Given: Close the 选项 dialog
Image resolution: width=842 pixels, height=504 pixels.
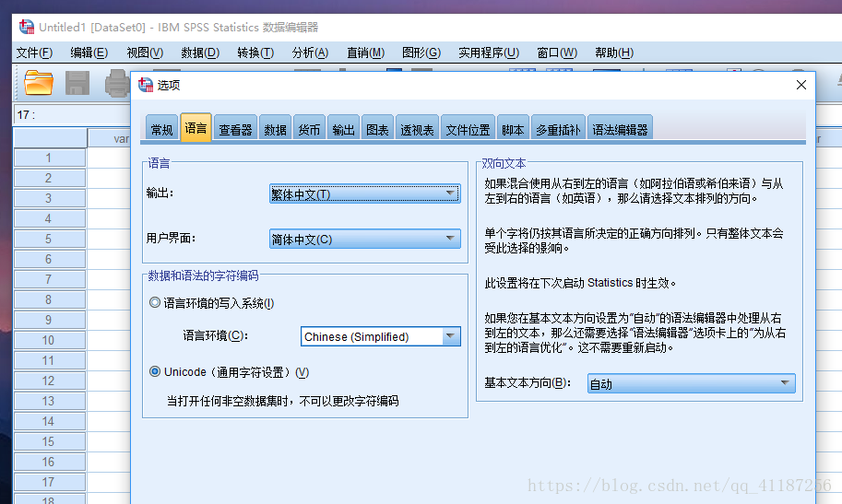Looking at the screenshot, I should [x=801, y=85].
